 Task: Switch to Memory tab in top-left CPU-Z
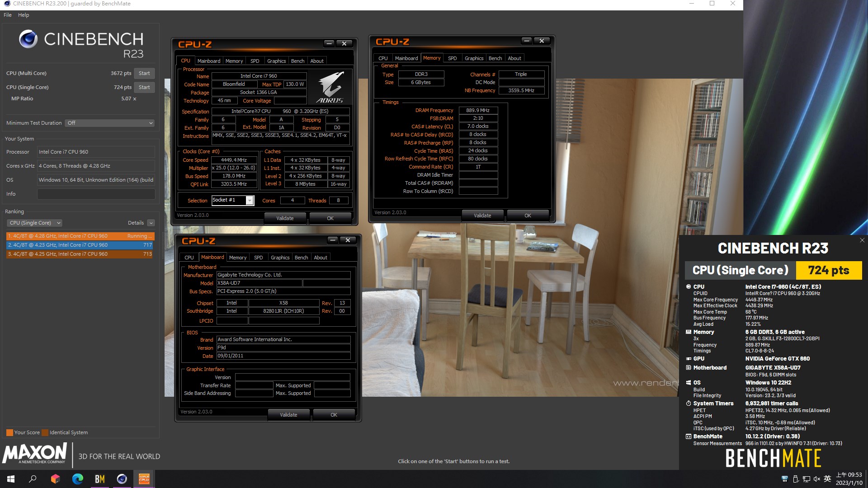click(x=234, y=61)
